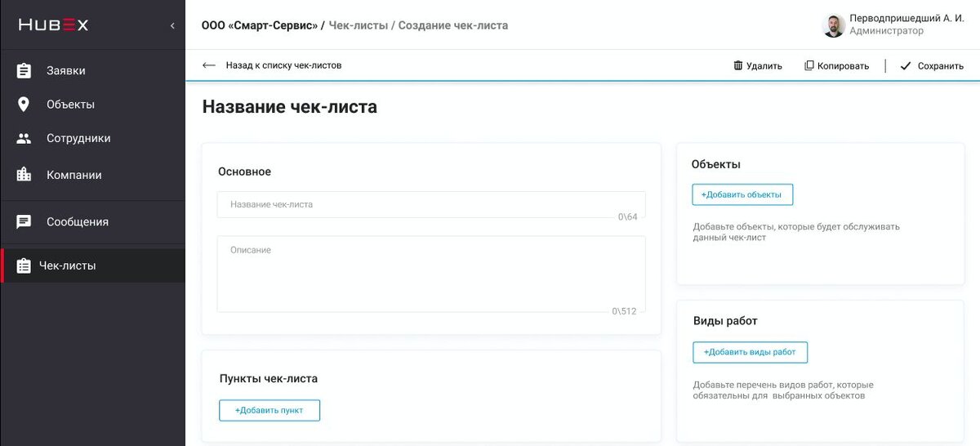Screen dimensions: 980x446
Task: Focus the Описание text area
Action: tap(431, 274)
